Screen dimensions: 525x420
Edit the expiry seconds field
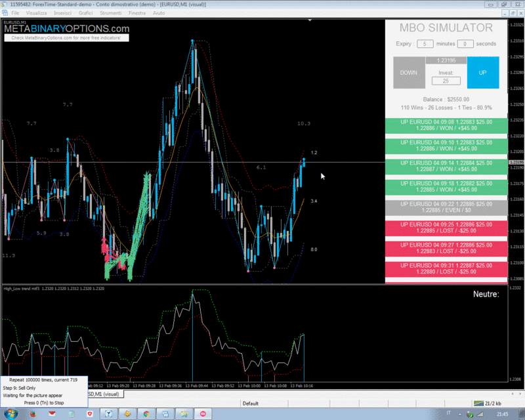click(465, 44)
